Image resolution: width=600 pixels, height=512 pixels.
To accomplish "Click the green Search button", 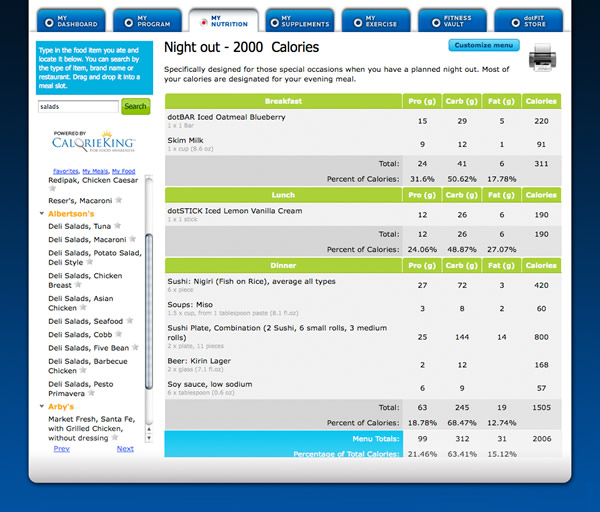I will (x=135, y=106).
